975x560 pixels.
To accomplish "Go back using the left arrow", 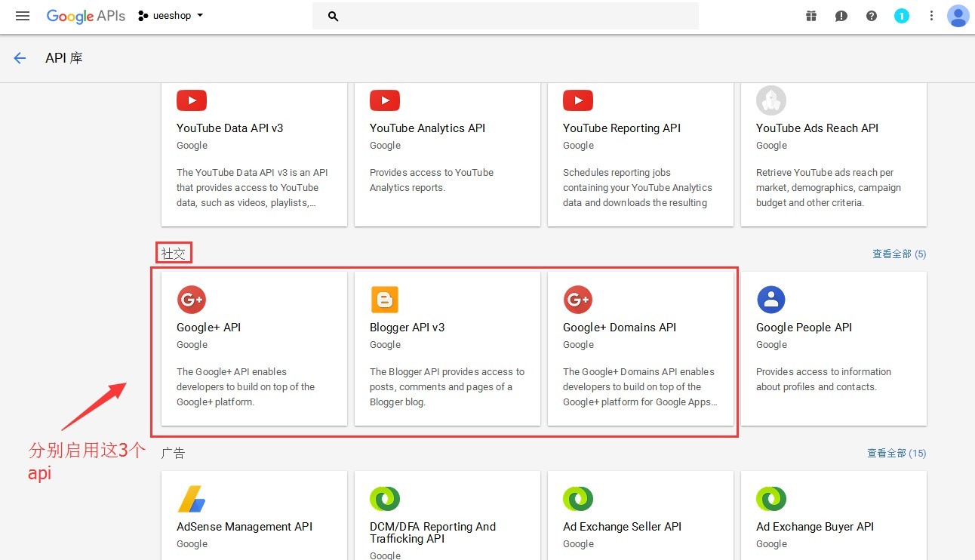I will click(x=20, y=58).
